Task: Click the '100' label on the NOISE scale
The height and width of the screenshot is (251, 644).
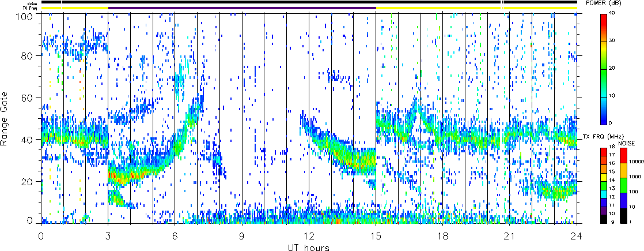Action: (634, 192)
